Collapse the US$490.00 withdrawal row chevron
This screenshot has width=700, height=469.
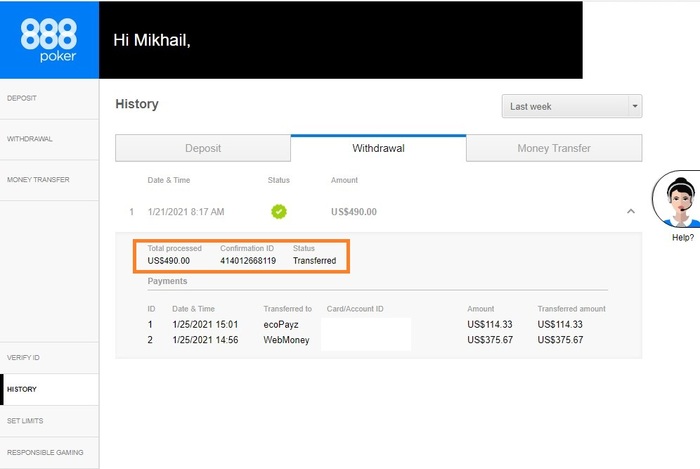pyautogui.click(x=631, y=212)
